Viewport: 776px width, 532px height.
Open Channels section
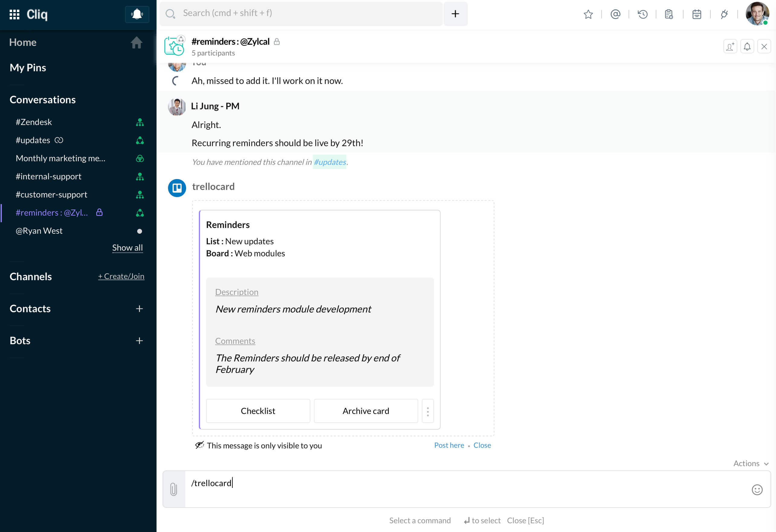click(31, 276)
